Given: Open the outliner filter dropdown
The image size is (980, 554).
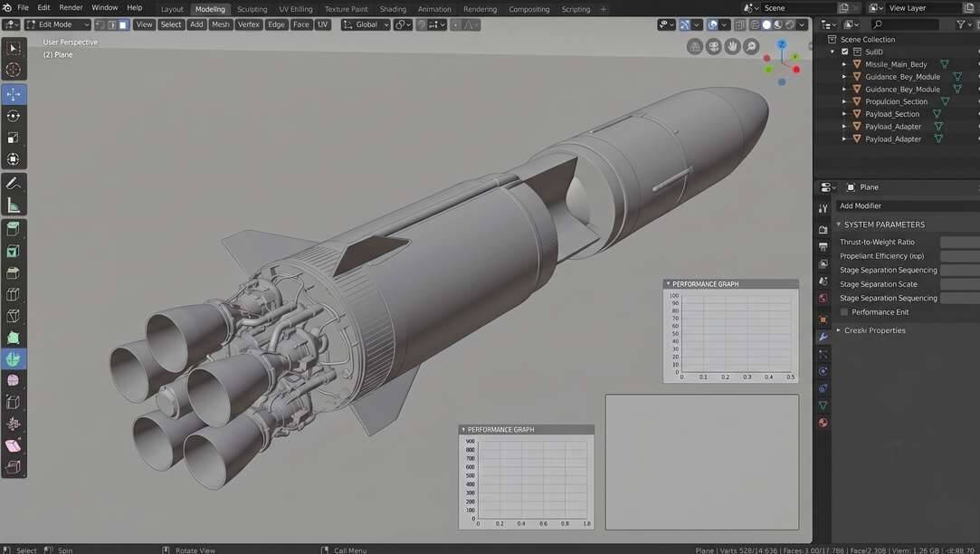Looking at the screenshot, I should click(x=963, y=24).
